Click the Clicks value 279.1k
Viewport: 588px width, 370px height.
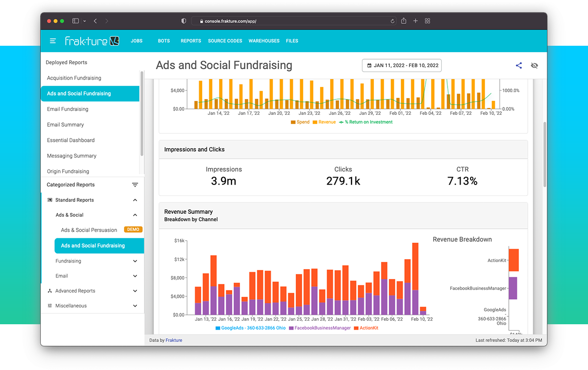point(343,181)
